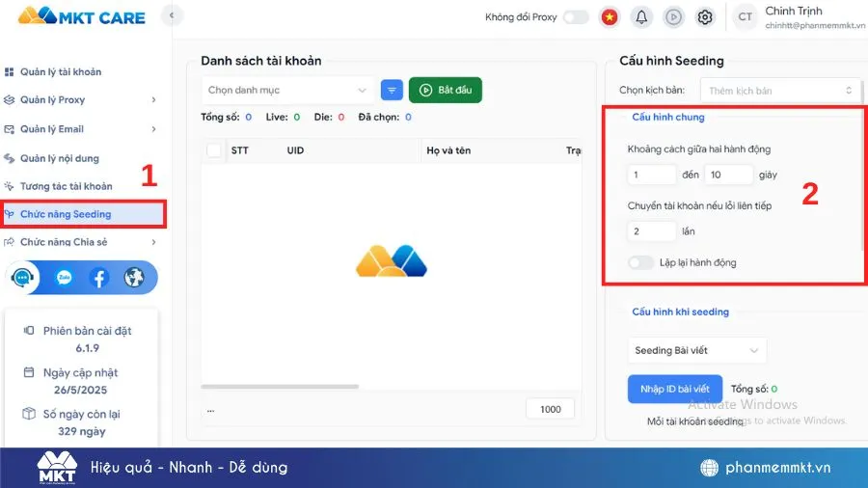Viewport: 868px width, 488px height.
Task: Click the consecutive error count field showing 2
Action: pyautogui.click(x=652, y=231)
